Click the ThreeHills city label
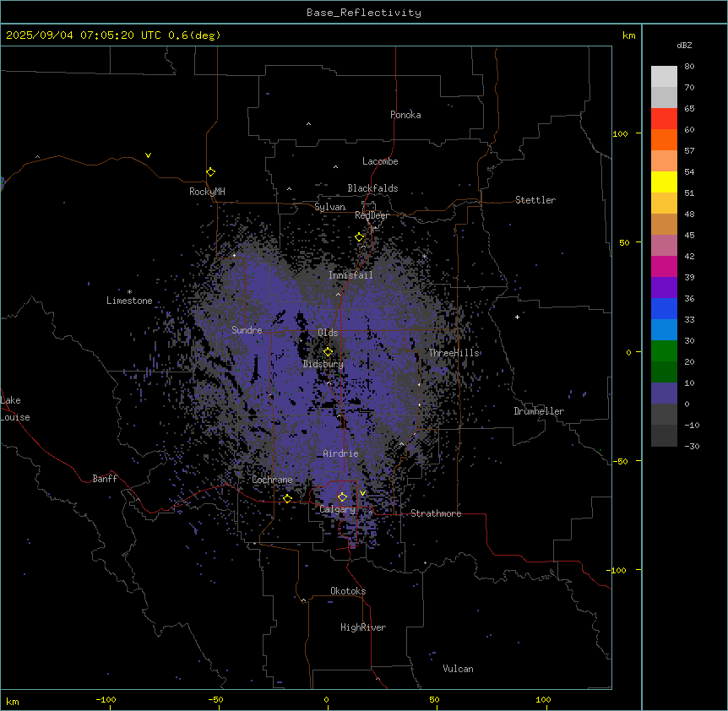 coord(454,353)
